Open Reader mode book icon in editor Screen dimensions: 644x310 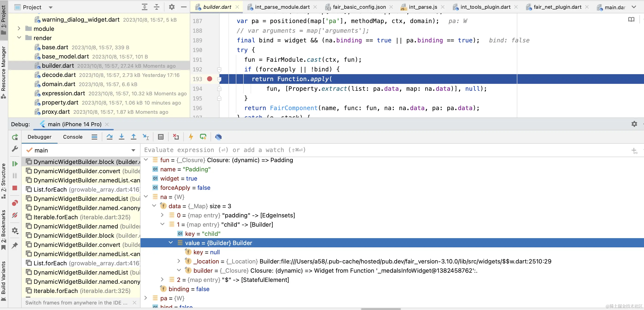click(631, 20)
